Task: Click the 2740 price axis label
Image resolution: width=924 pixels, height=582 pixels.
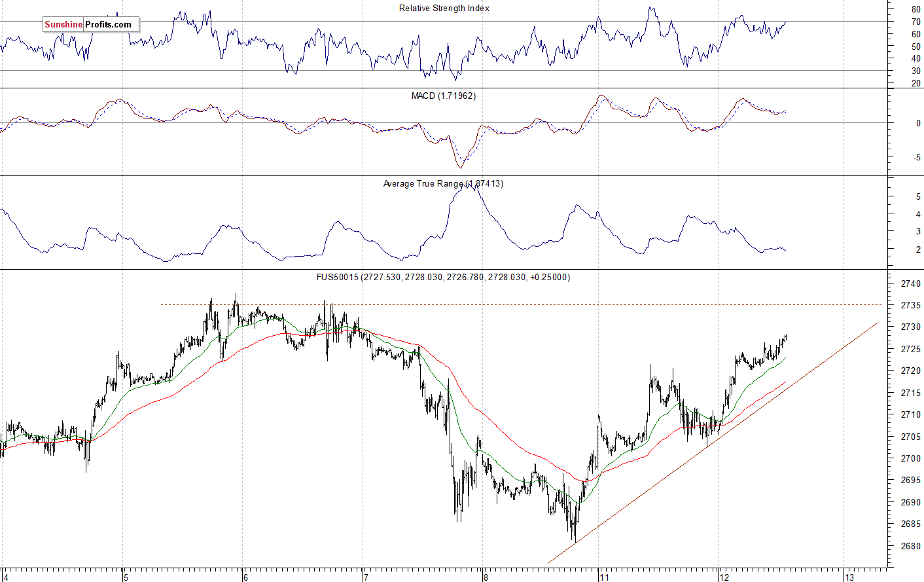Action: (910, 284)
